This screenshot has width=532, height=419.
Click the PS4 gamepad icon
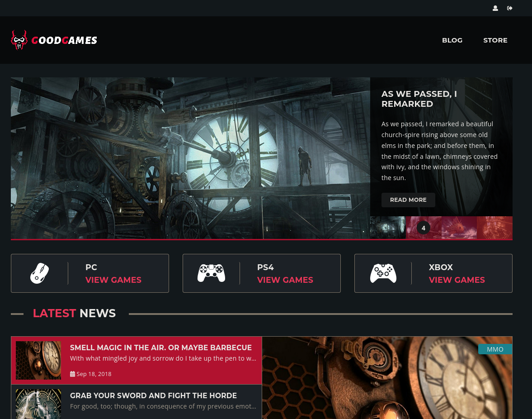211,273
